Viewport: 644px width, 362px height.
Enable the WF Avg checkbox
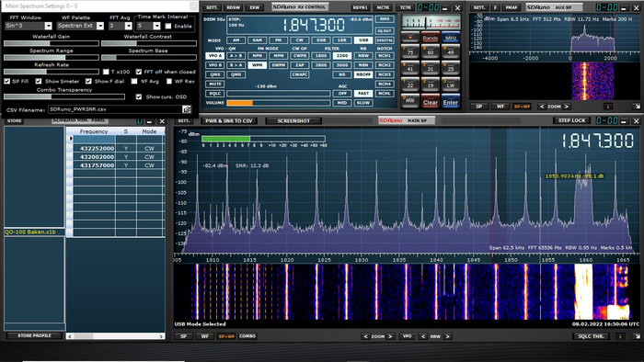[134, 81]
